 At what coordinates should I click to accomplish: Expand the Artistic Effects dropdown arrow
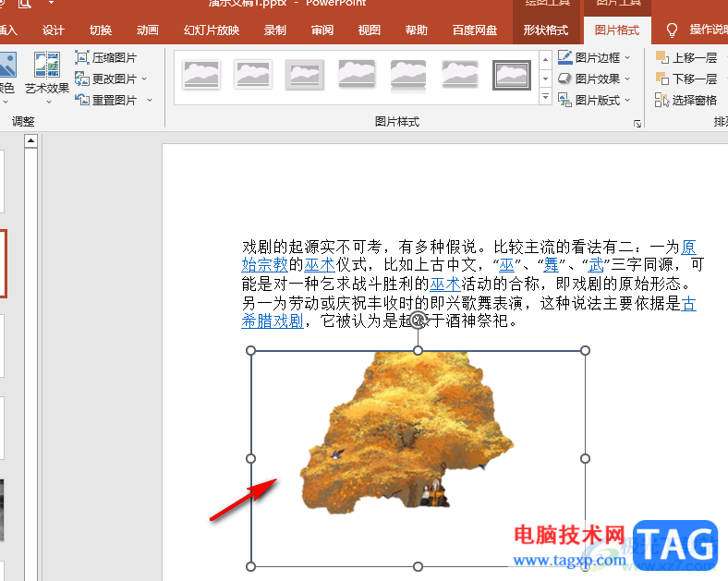point(48,102)
